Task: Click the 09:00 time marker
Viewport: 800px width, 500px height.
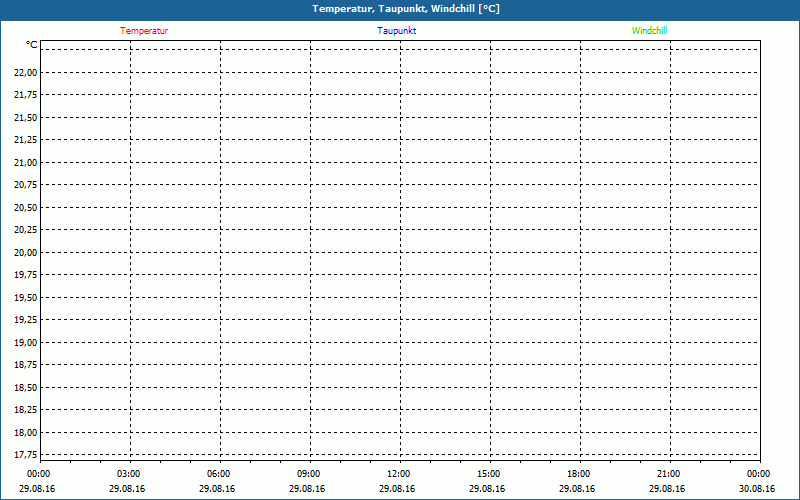Action: [308, 474]
